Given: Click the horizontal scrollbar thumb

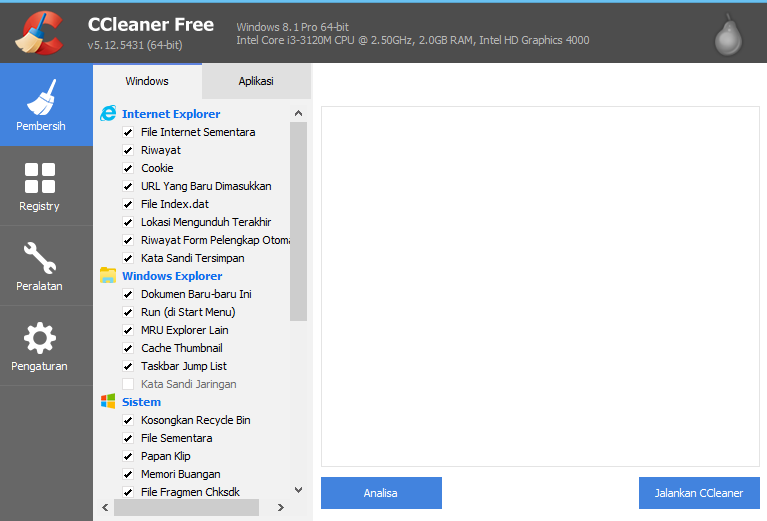Looking at the screenshot, I should click(x=186, y=508).
